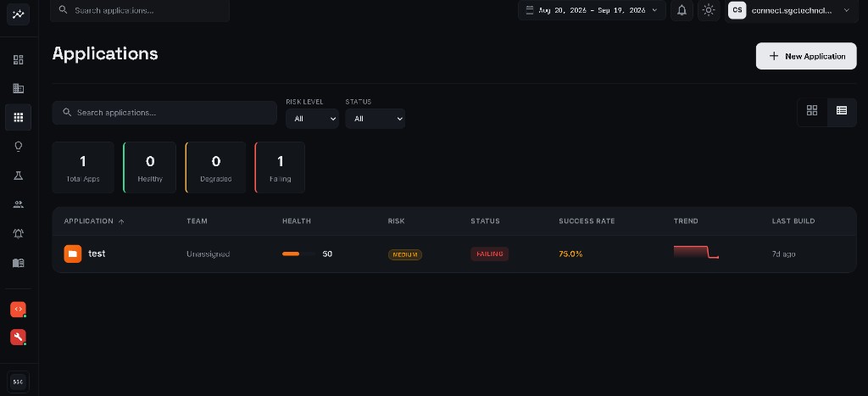868x396 pixels.
Task: Open the dashboard icon in sidebar
Action: tap(19, 59)
